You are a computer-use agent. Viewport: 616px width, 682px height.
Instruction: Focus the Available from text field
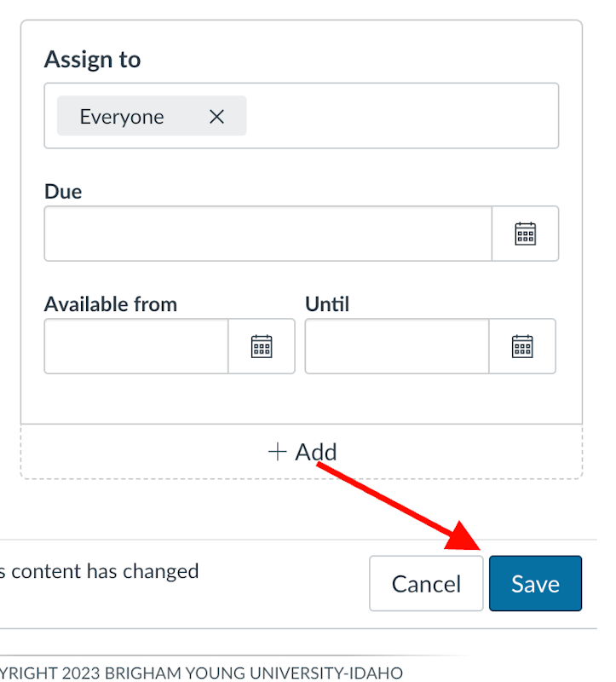pos(136,346)
